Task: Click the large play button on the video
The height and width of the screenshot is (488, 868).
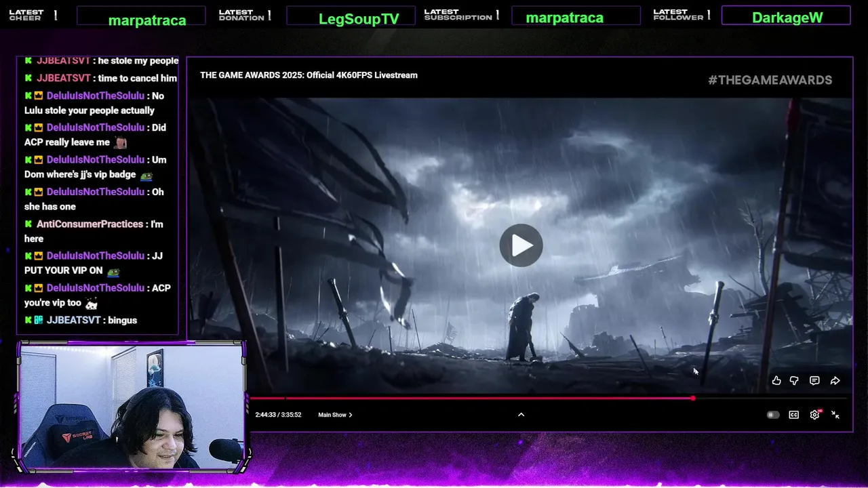Action: tap(521, 245)
